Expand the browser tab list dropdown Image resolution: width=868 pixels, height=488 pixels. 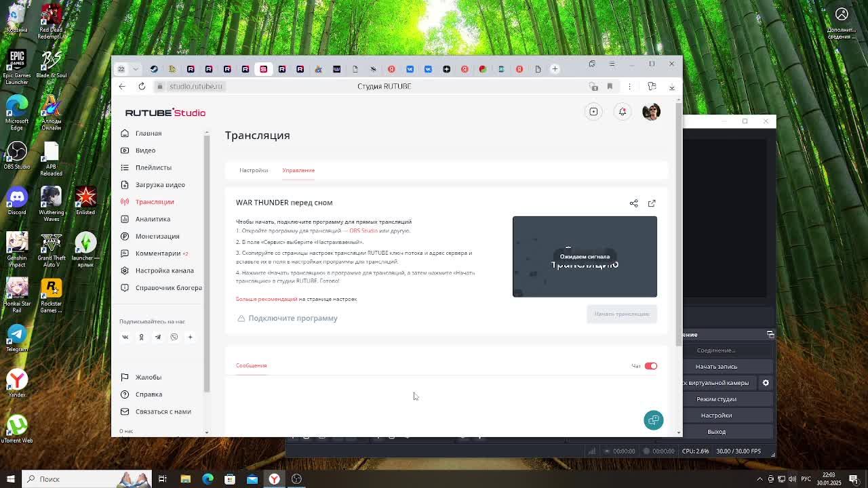click(136, 69)
